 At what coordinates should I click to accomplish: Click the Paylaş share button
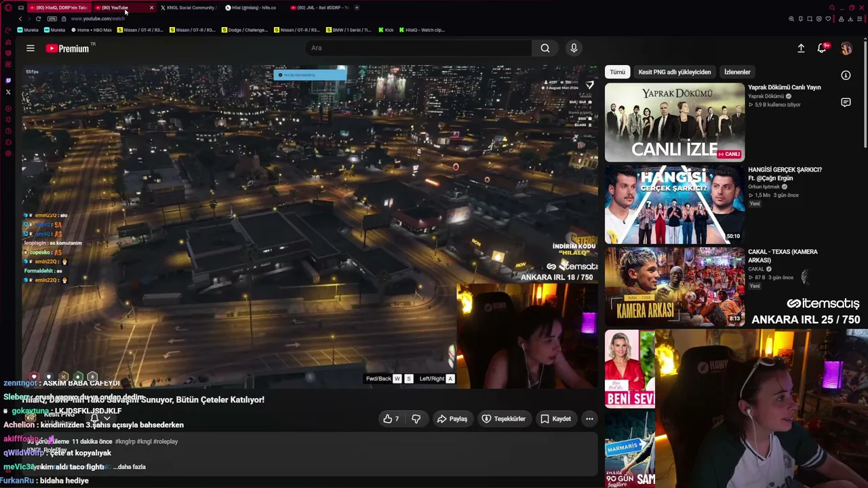452,419
